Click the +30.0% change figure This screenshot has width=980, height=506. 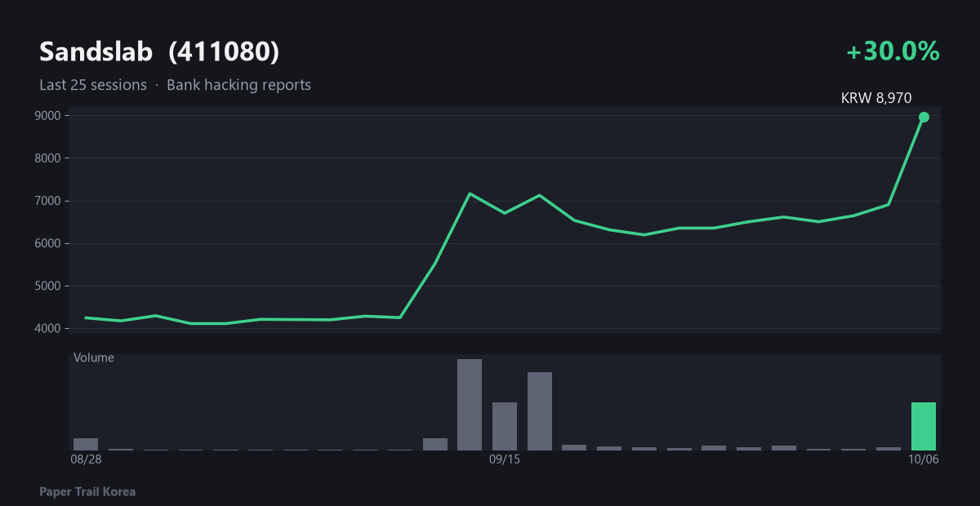tap(893, 51)
